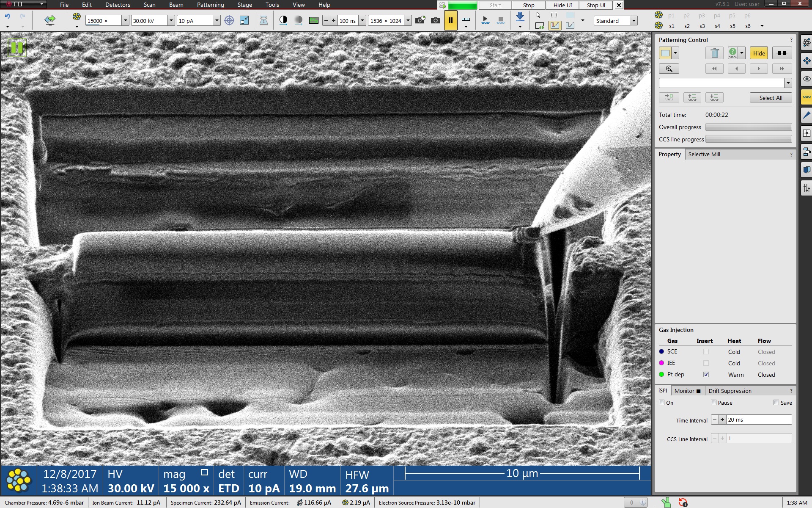Delete pattern with the trash icon
Image resolution: width=812 pixels, height=508 pixels.
click(x=714, y=53)
